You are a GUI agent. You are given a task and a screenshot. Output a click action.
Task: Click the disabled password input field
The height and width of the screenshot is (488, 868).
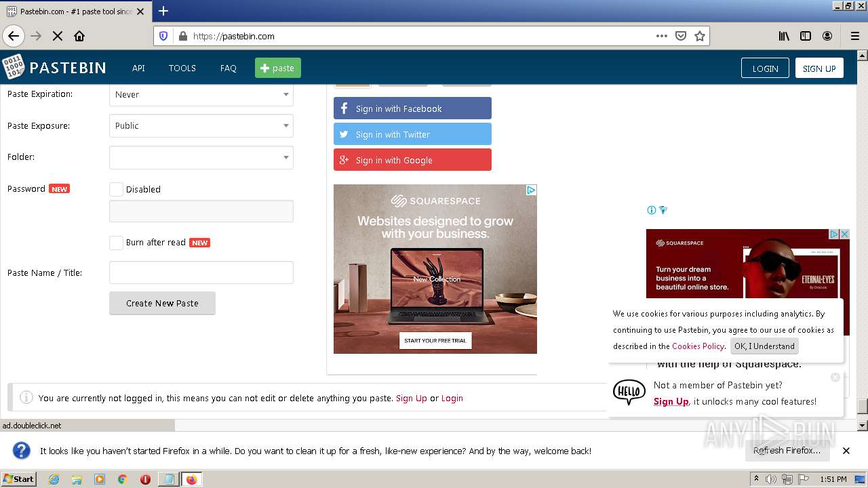(x=201, y=211)
